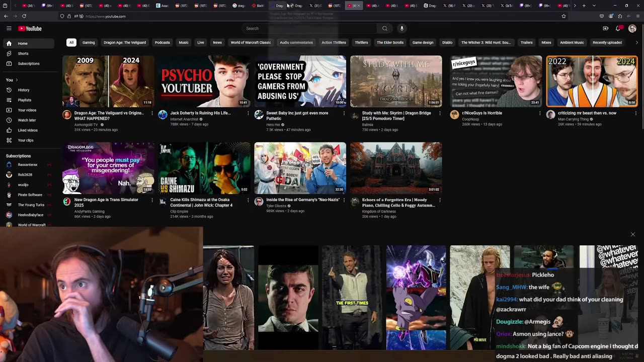Click the CoopNoop channel avatar
Screen dimensions: 644x362
click(x=454, y=115)
